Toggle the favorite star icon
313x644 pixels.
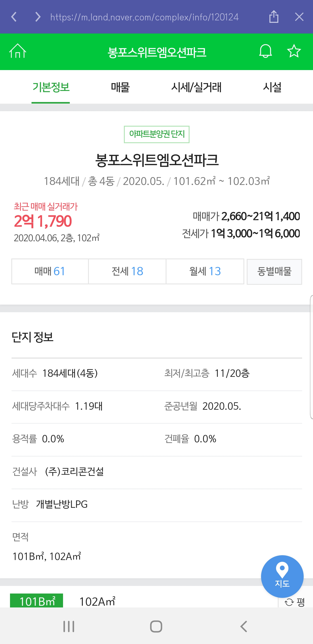pyautogui.click(x=294, y=51)
